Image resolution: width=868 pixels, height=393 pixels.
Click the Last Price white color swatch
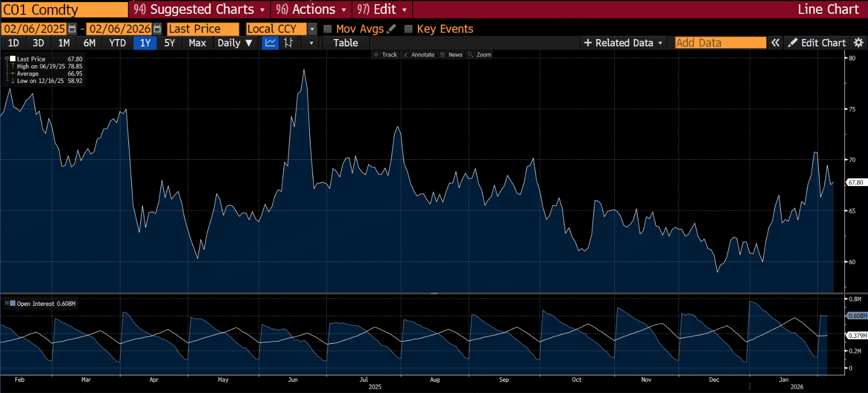tap(13, 59)
